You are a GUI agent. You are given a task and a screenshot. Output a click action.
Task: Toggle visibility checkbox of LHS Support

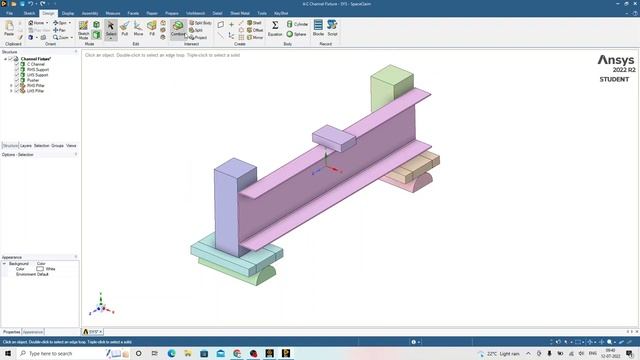point(17,75)
